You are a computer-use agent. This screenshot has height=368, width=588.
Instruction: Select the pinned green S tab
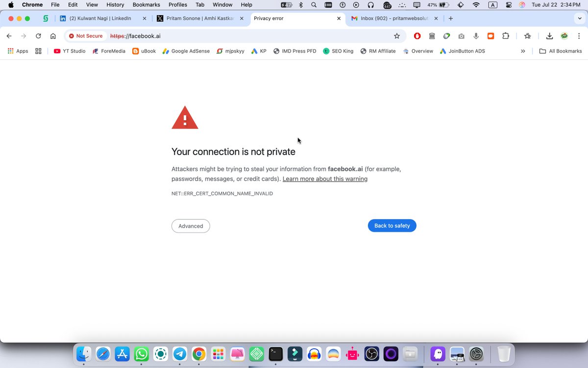[x=46, y=18]
